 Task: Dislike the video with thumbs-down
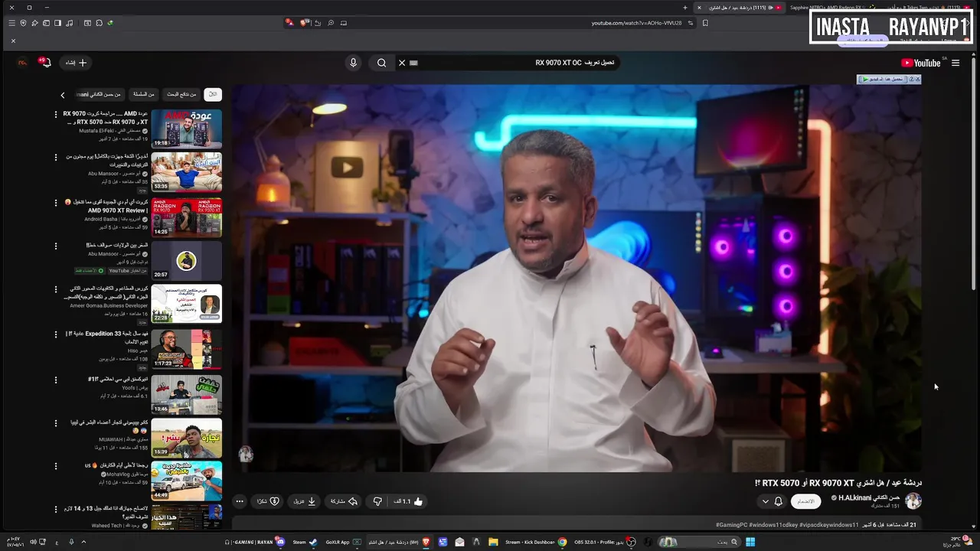coord(377,501)
